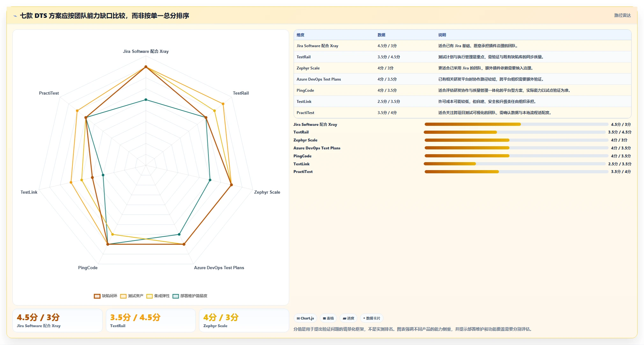Open the 3.5分 / 4.5分 TestRail card

tap(150, 320)
